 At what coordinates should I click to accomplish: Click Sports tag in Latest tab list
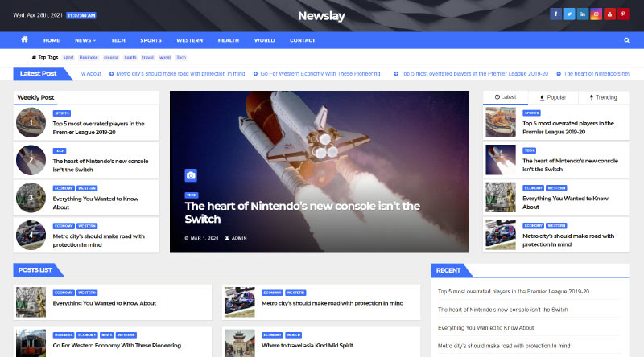[531, 113]
